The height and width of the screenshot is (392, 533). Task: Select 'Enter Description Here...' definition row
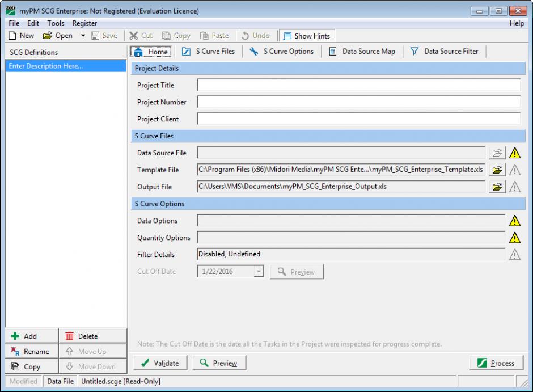[x=66, y=66]
